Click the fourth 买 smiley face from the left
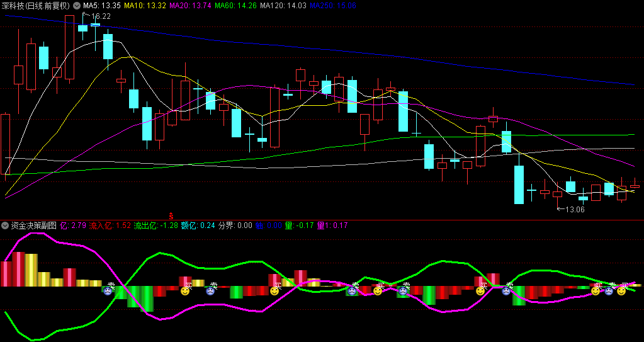 tap(480, 291)
